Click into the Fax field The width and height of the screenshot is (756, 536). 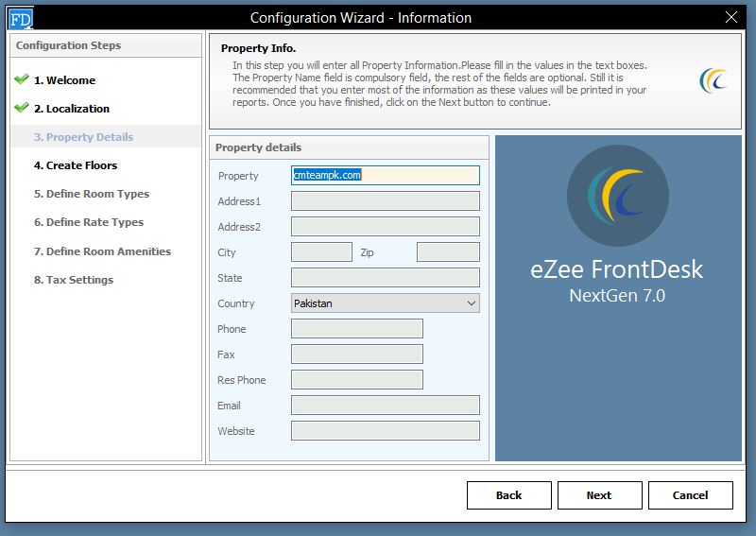(357, 354)
